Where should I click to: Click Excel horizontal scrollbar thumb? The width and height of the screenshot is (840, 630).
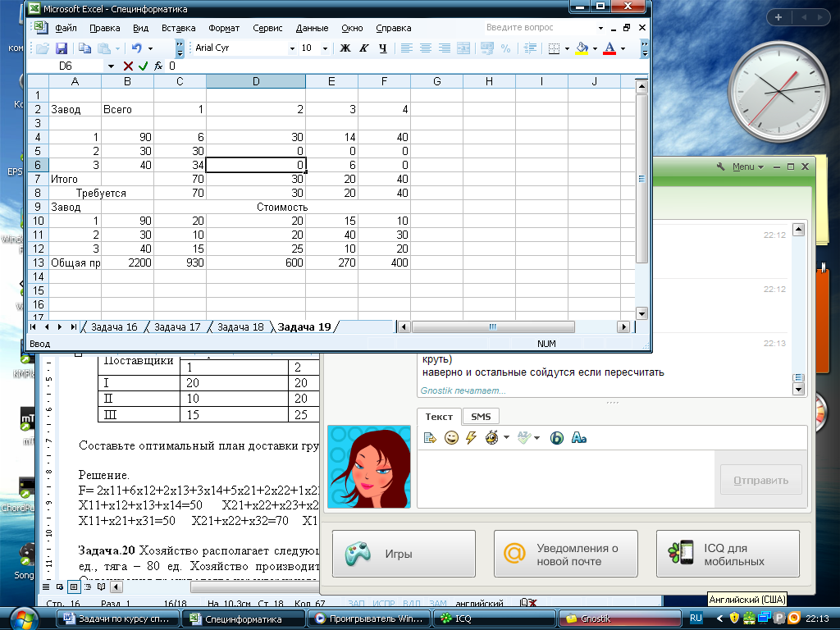pos(493,326)
